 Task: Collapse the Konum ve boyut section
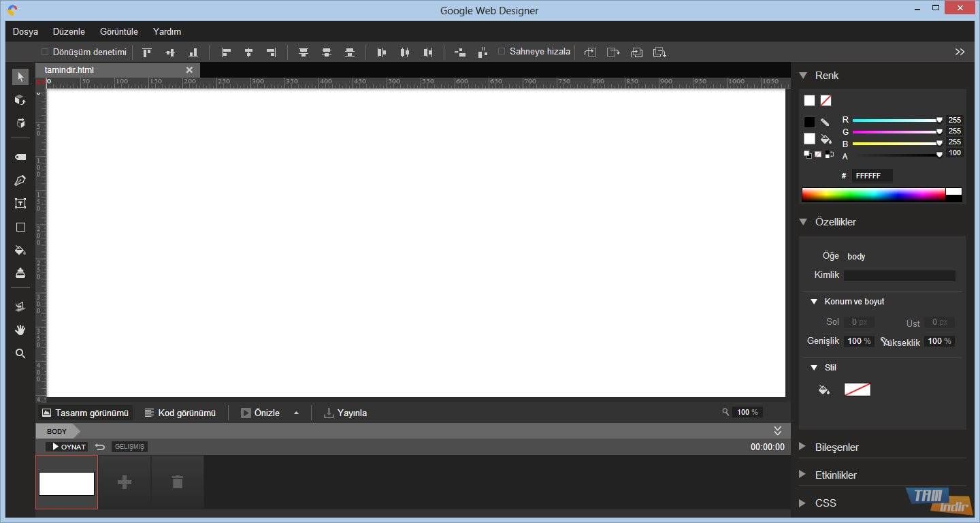click(x=814, y=302)
